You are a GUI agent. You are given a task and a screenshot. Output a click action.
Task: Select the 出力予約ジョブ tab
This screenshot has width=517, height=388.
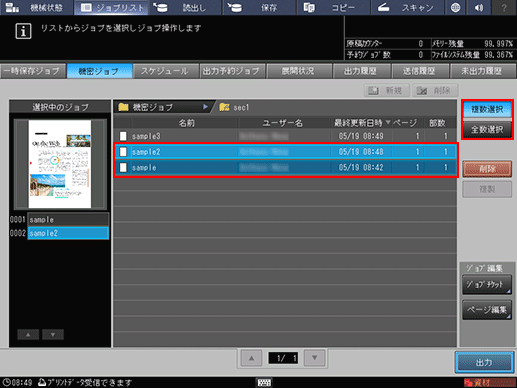232,71
